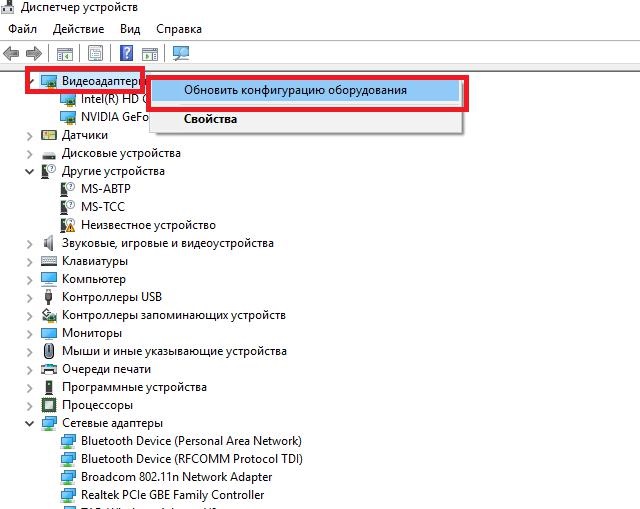Viewport: 640px width, 509px height.
Task: Expand Мыши и иные указывающие устройства
Action: tap(29, 352)
